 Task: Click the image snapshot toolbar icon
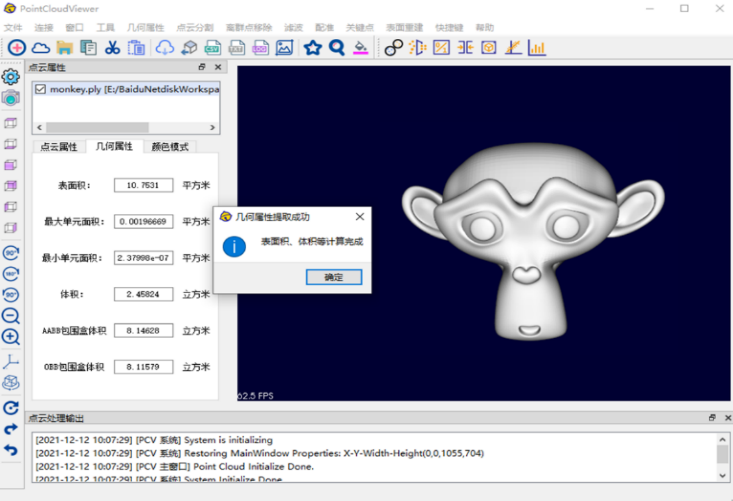[x=284, y=48]
